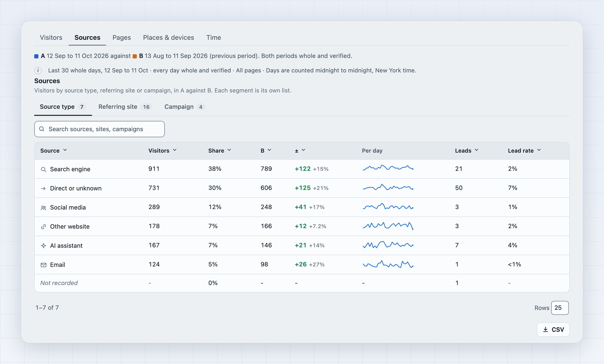Select the Sources tab
The height and width of the screenshot is (364, 604).
(x=87, y=38)
